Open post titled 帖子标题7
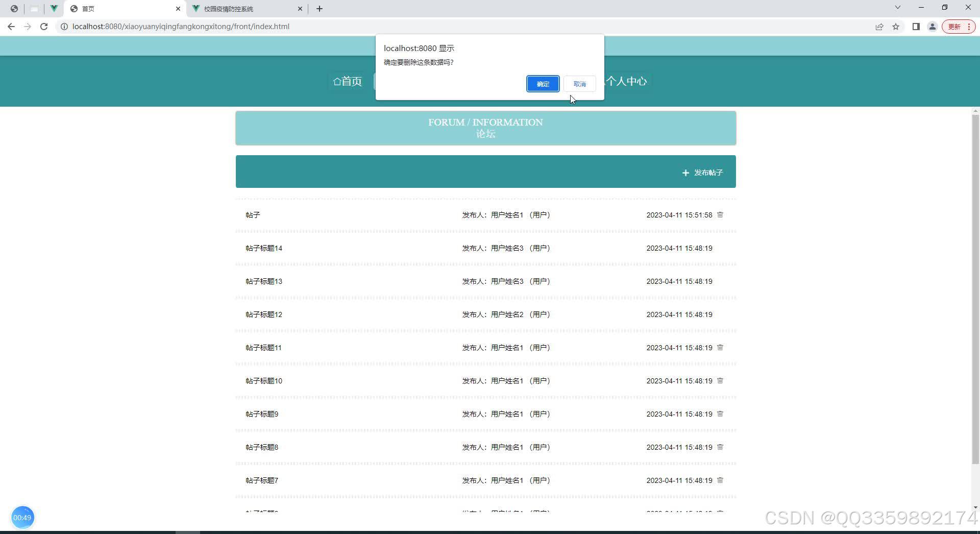The image size is (980, 534). (262, 480)
